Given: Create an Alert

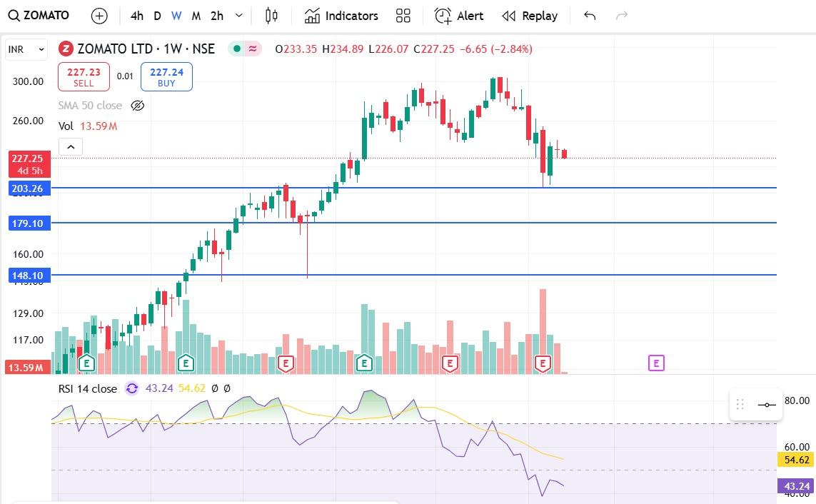Looking at the screenshot, I should [459, 16].
